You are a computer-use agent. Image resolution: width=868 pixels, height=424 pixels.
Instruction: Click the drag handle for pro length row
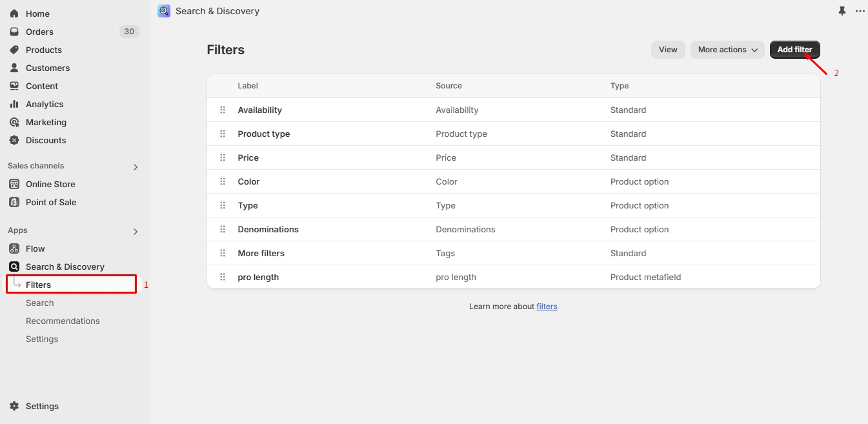pos(223,278)
